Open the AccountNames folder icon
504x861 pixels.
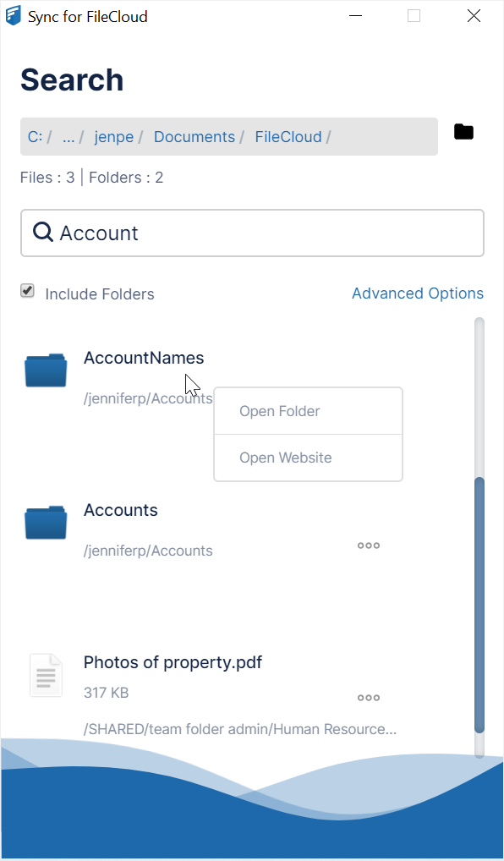[45, 370]
